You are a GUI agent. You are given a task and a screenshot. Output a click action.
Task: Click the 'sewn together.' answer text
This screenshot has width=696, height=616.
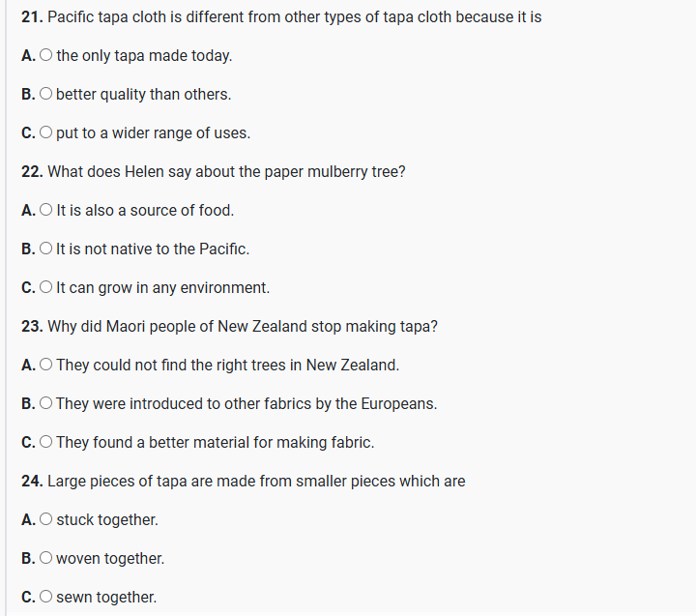(106, 598)
